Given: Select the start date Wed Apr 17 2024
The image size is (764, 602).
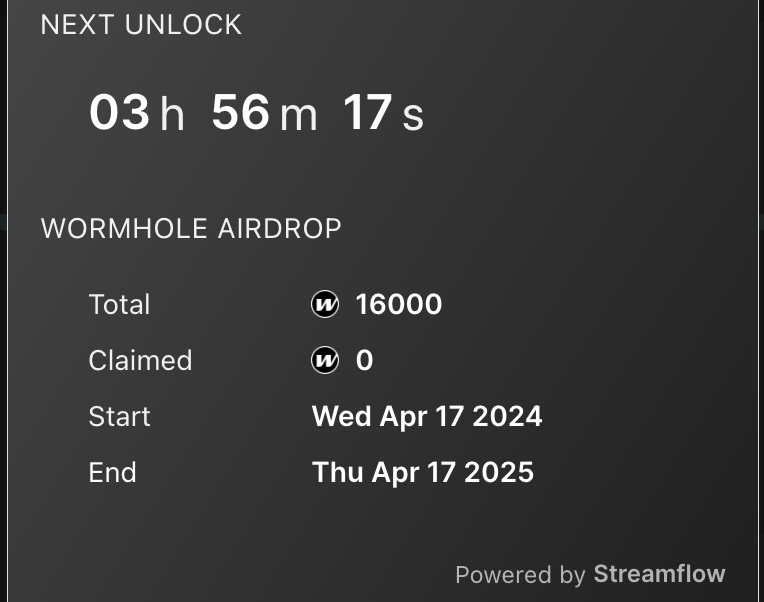Looking at the screenshot, I should click(x=427, y=416).
